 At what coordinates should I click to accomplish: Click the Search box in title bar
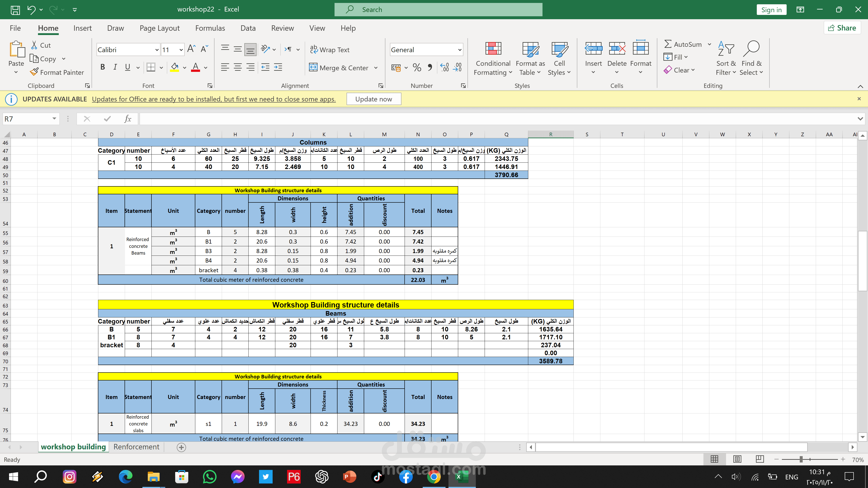pos(438,9)
